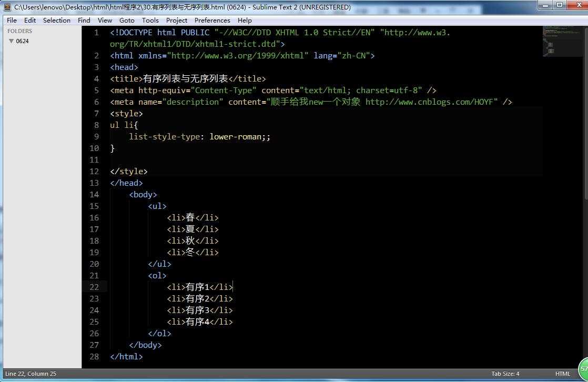This screenshot has height=382, width=588.
Task: Click the list-style-type property
Action: click(x=164, y=137)
